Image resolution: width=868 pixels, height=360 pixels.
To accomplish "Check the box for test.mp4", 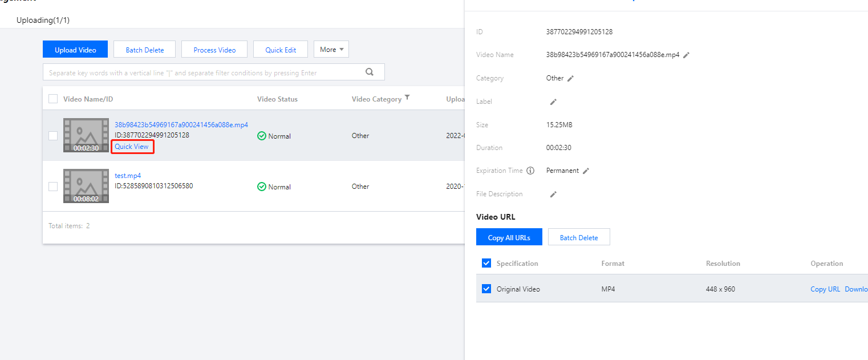I will click(x=53, y=187).
